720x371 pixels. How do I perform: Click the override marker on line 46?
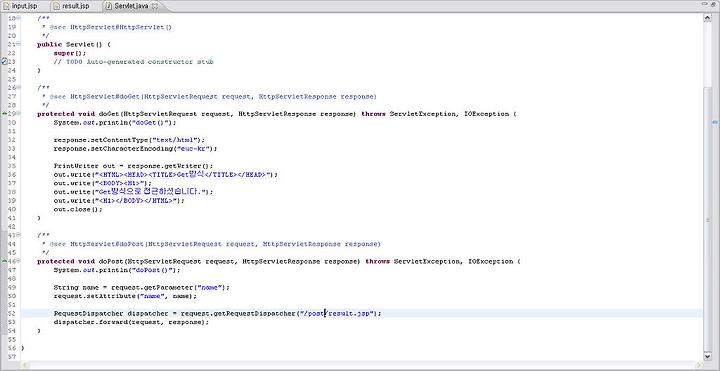click(x=4, y=261)
